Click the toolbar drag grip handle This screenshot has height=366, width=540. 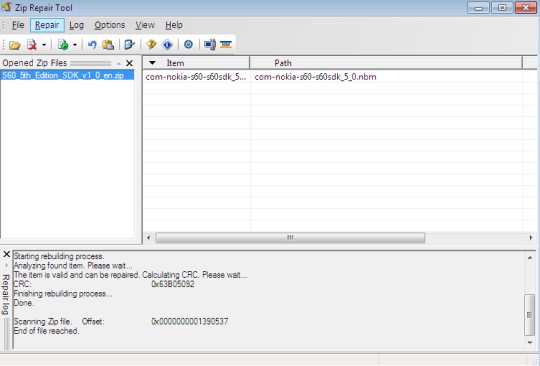click(4, 45)
